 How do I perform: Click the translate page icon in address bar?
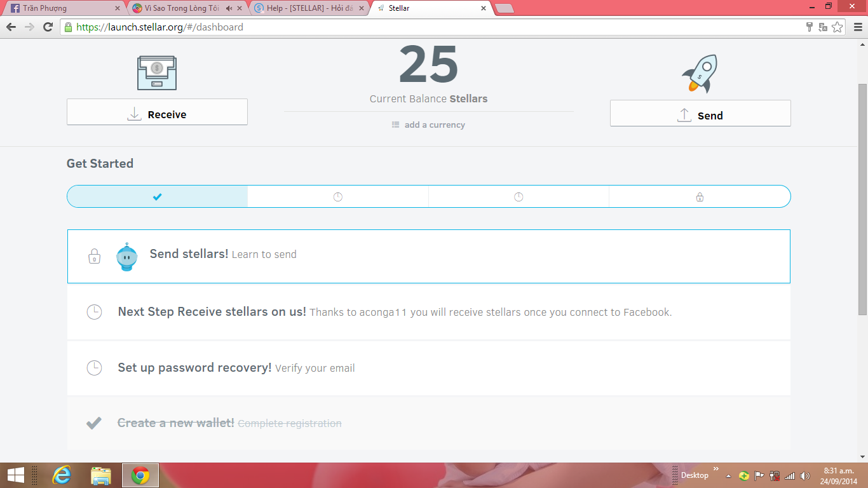pyautogui.click(x=823, y=27)
